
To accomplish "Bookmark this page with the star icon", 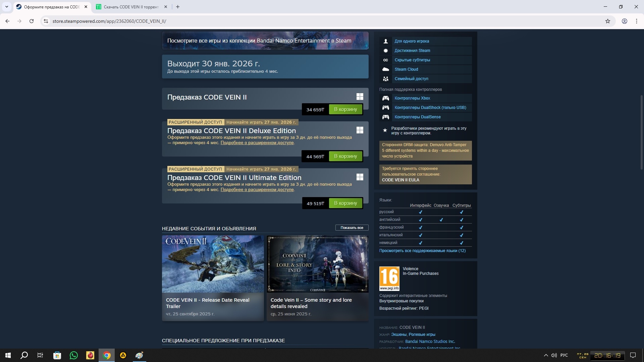I will point(607,21).
